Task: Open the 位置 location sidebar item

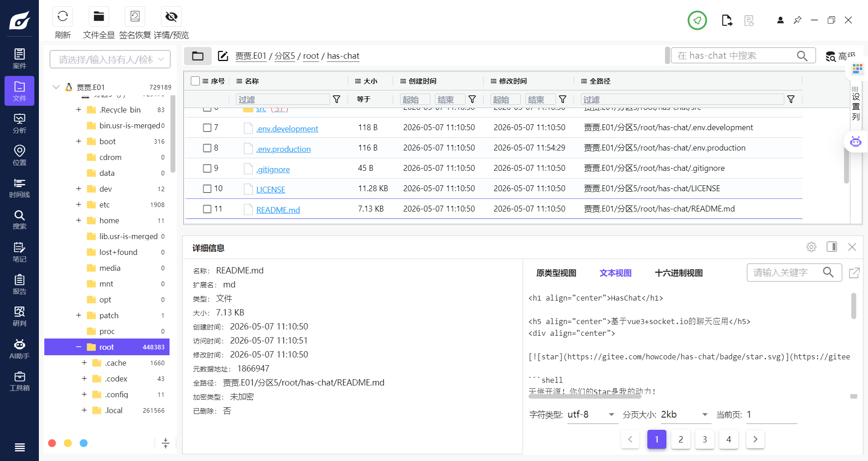Action: [19, 155]
